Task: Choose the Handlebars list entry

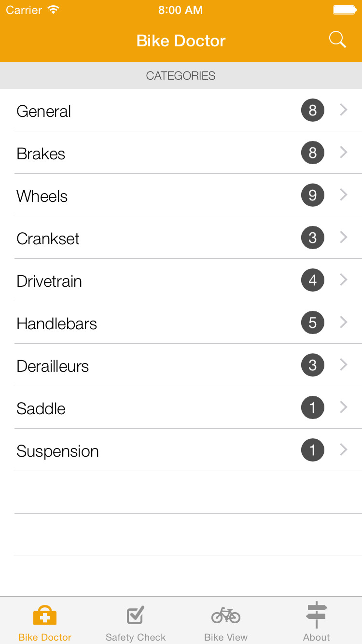Action: point(56,324)
